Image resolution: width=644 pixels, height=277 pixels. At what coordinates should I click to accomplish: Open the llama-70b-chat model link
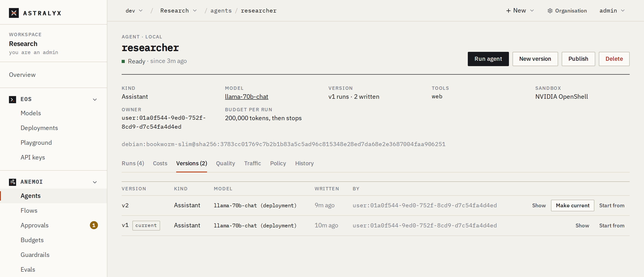coord(246,97)
